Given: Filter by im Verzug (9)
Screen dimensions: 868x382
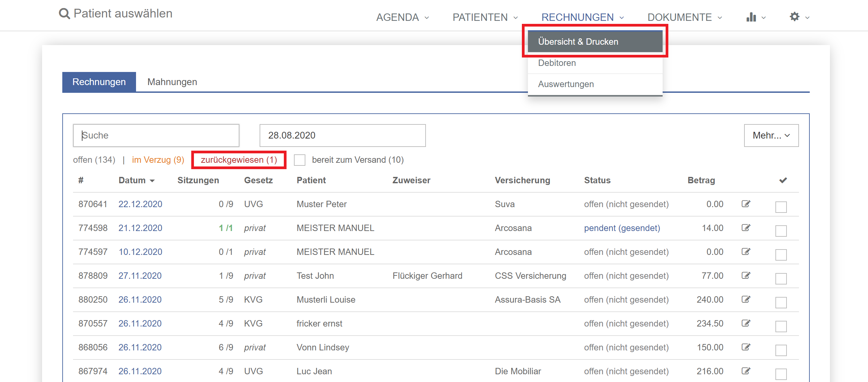Looking at the screenshot, I should [158, 160].
